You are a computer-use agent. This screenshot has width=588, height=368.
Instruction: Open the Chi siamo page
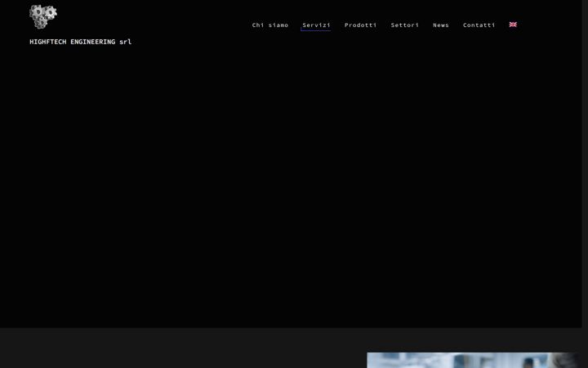click(270, 25)
